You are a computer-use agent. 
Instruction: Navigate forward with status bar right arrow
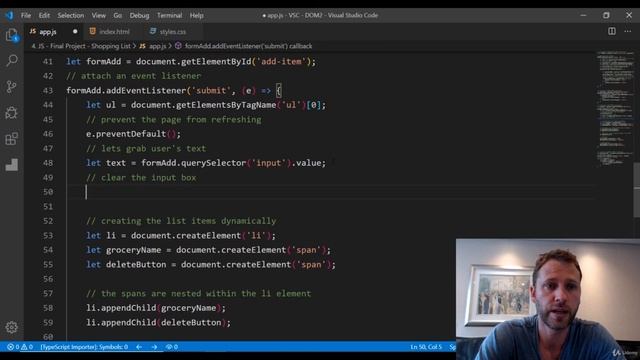[x=154, y=347]
